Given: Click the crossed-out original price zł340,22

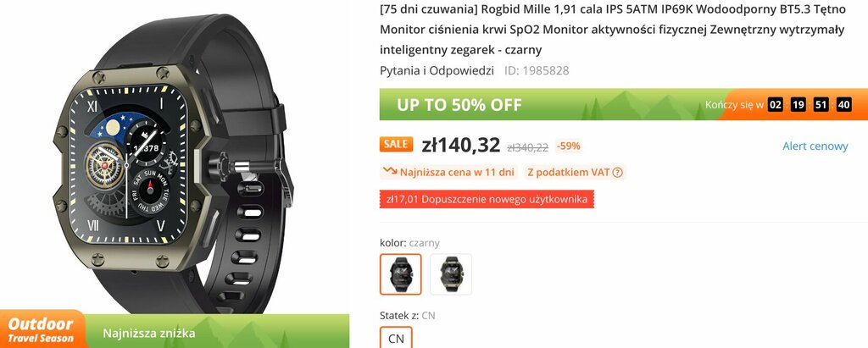Looking at the screenshot, I should tap(527, 147).
